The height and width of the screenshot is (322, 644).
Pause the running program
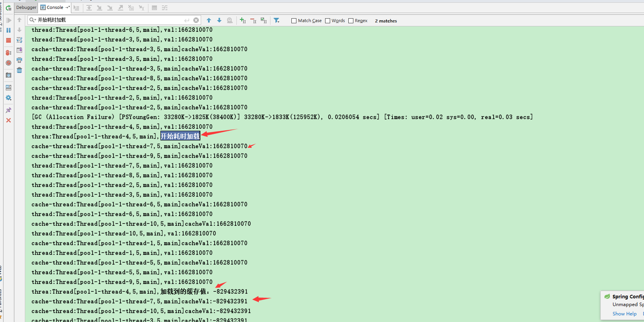(x=9, y=30)
